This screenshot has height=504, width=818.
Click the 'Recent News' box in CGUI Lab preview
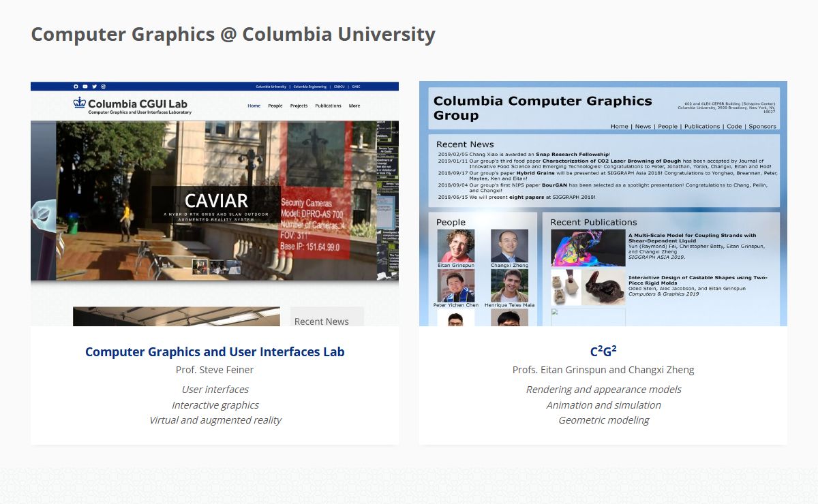coord(327,317)
